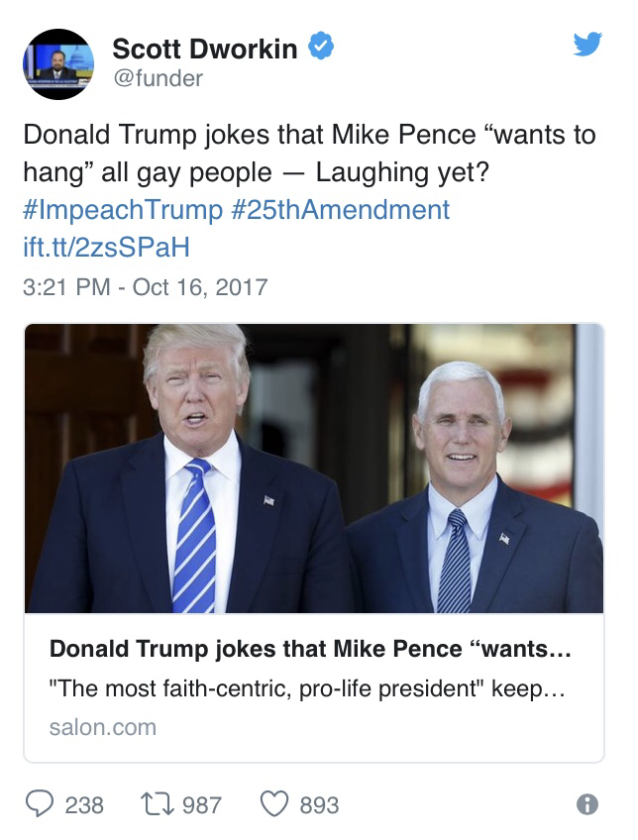Open the tweet info circle icon

point(587,804)
